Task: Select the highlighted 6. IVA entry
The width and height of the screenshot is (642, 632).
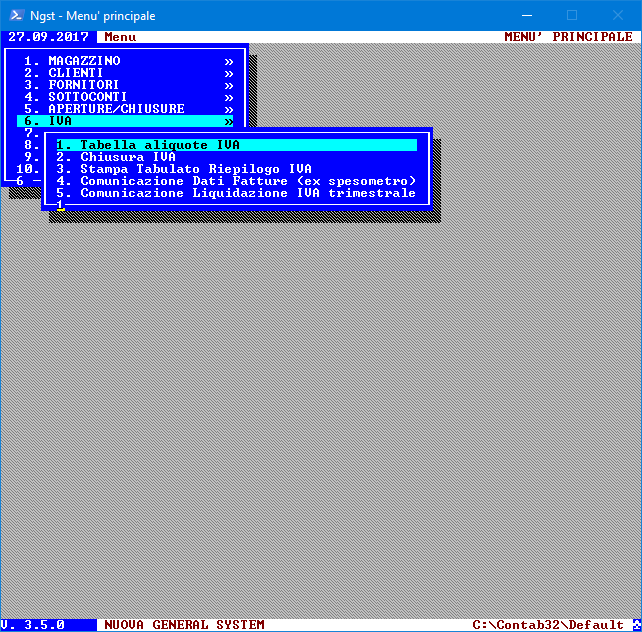Action: pos(60,121)
